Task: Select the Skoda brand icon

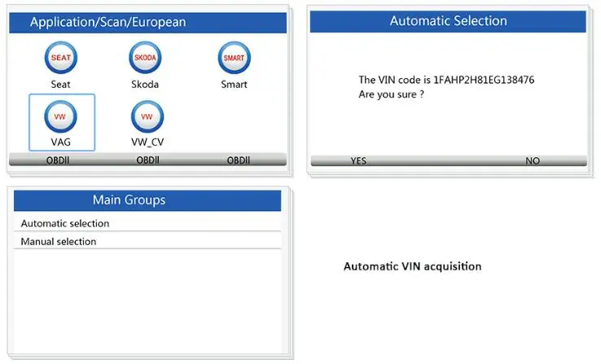Action: (145, 58)
